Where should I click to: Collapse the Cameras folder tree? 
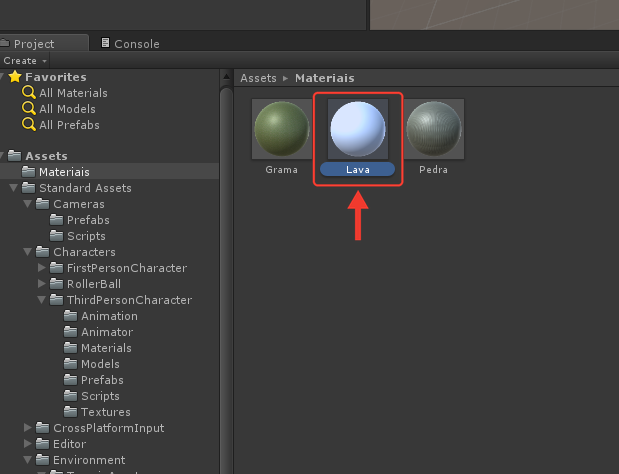[28, 204]
